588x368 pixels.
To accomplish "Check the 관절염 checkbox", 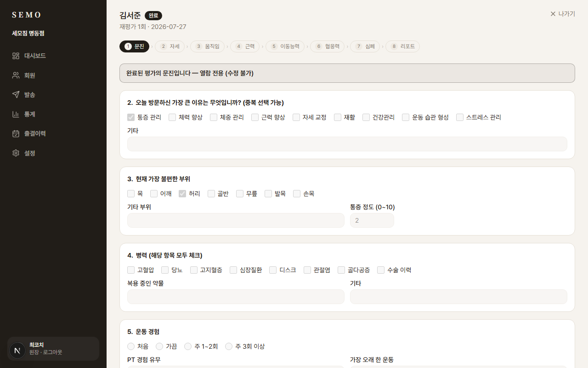I will click(307, 270).
